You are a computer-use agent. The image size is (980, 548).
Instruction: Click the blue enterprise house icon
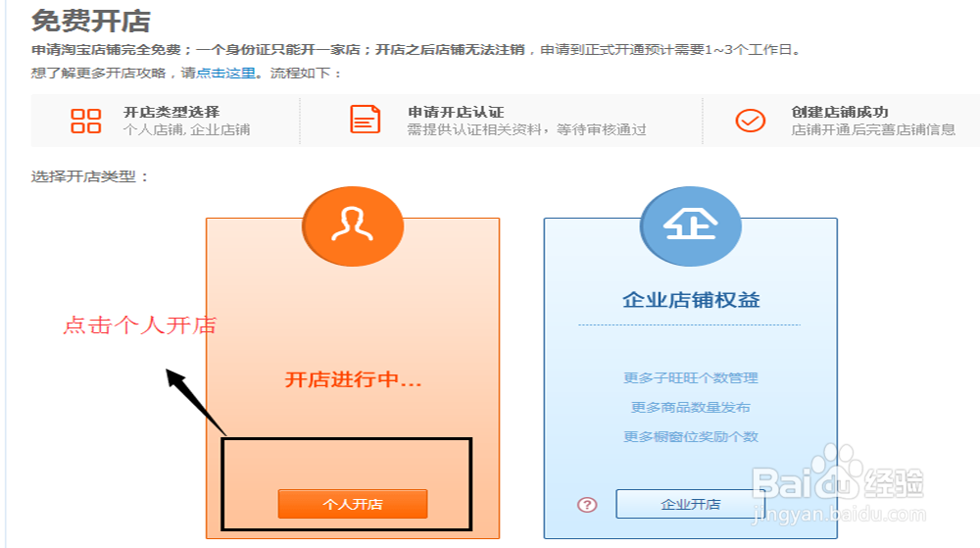coord(691,226)
